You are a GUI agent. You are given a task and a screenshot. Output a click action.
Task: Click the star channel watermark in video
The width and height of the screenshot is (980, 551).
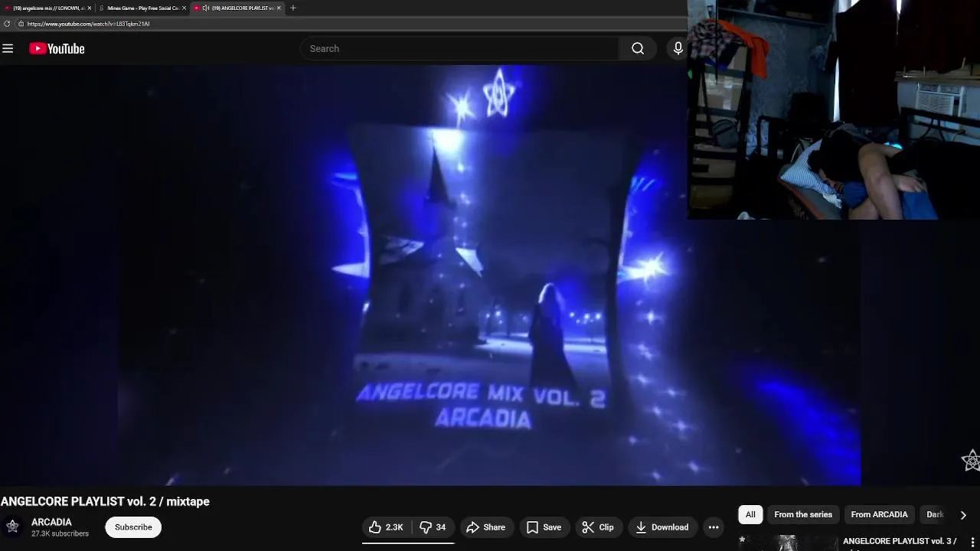[971, 460]
